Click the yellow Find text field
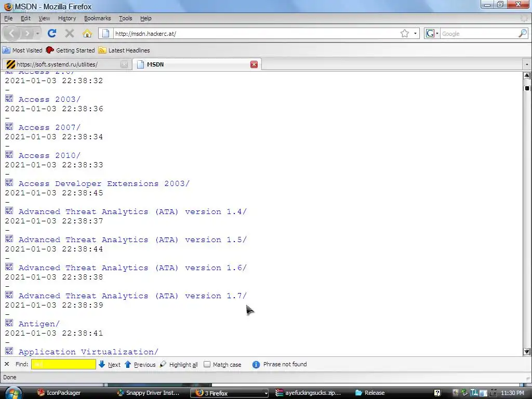Viewport: 532px width, 399px height. pos(63,364)
